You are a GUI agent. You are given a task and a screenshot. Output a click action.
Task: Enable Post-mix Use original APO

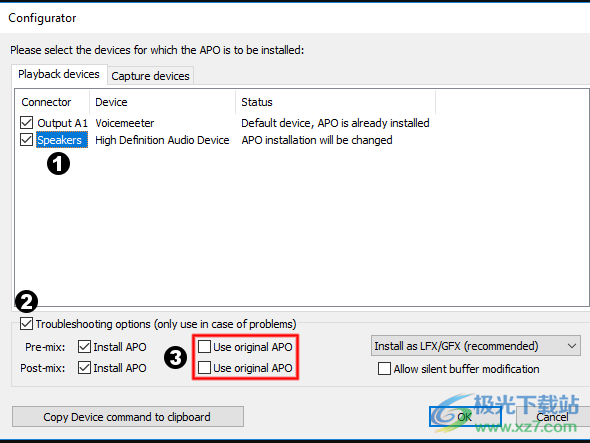coord(204,368)
